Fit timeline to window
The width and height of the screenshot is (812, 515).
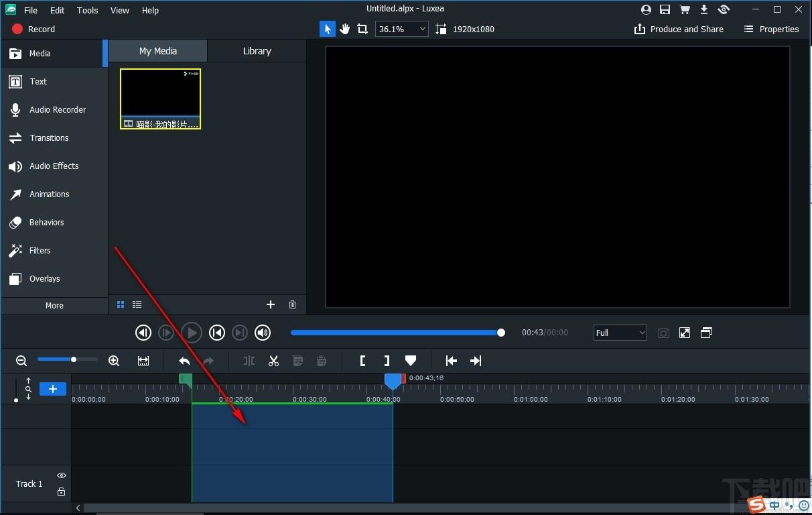click(143, 361)
